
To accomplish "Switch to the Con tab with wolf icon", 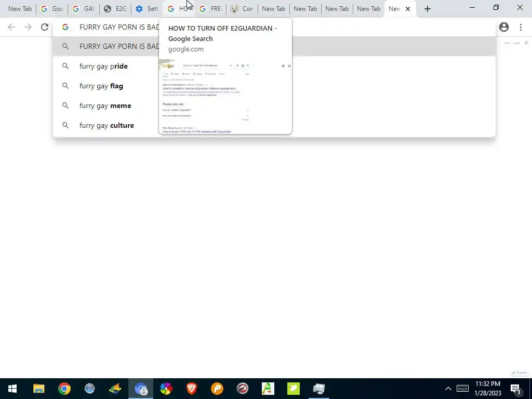I will [242, 9].
